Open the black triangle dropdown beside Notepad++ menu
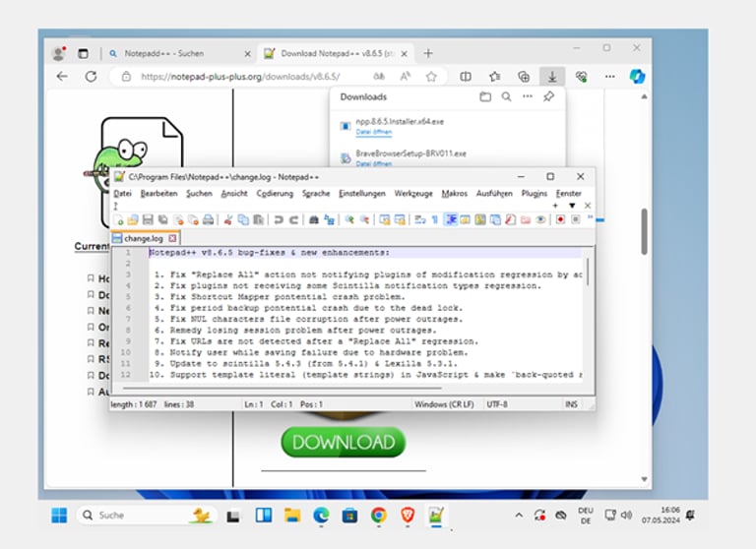The height and width of the screenshot is (549, 756). (x=572, y=206)
